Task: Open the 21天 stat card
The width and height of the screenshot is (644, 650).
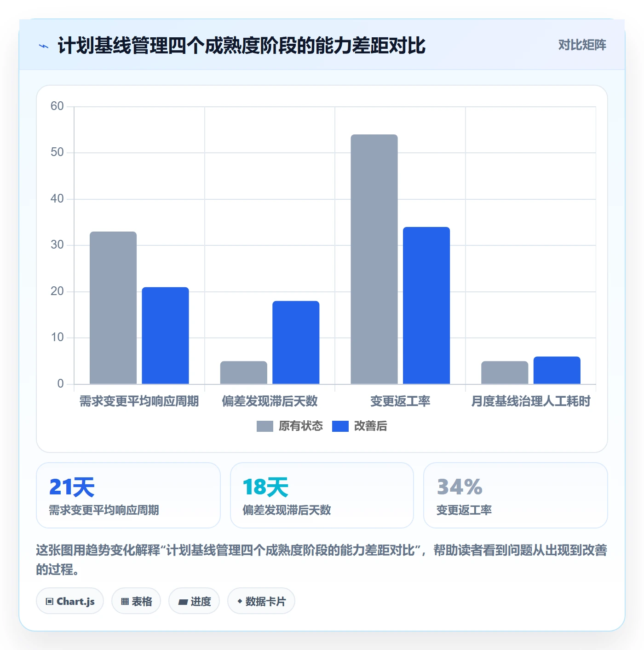Action: click(128, 495)
